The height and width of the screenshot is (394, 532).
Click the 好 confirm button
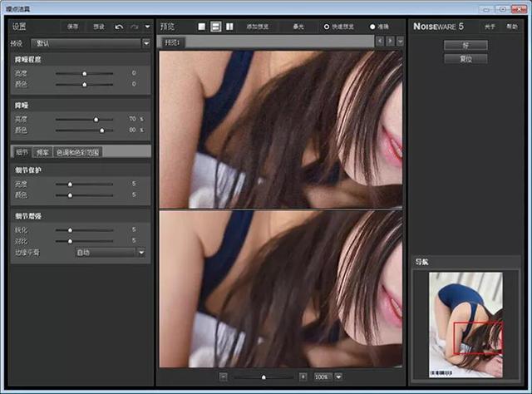(465, 45)
